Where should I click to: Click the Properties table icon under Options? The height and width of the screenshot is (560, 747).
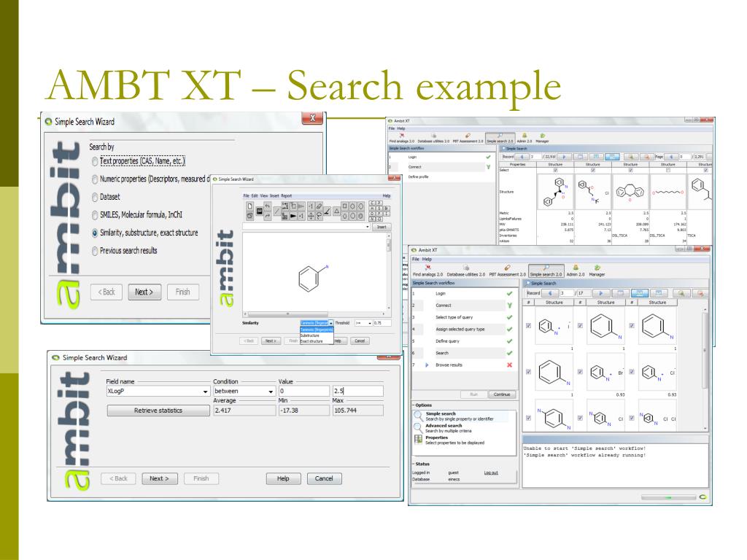pyautogui.click(x=418, y=439)
